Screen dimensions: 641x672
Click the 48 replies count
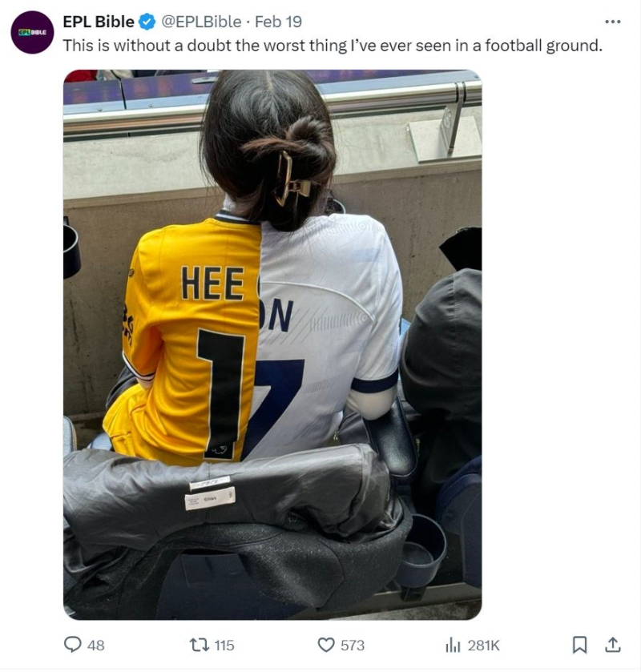click(96, 645)
